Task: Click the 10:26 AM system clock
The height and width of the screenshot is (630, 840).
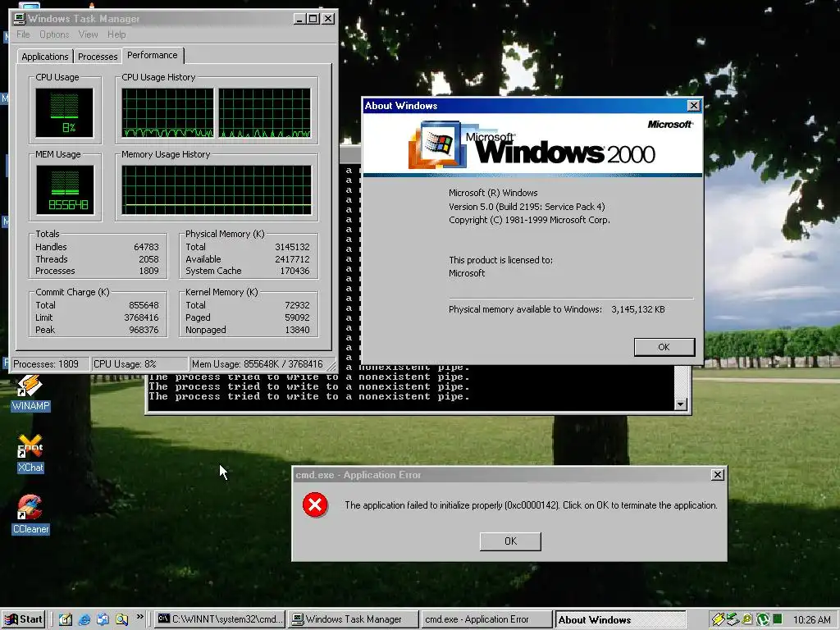Action: point(811,620)
